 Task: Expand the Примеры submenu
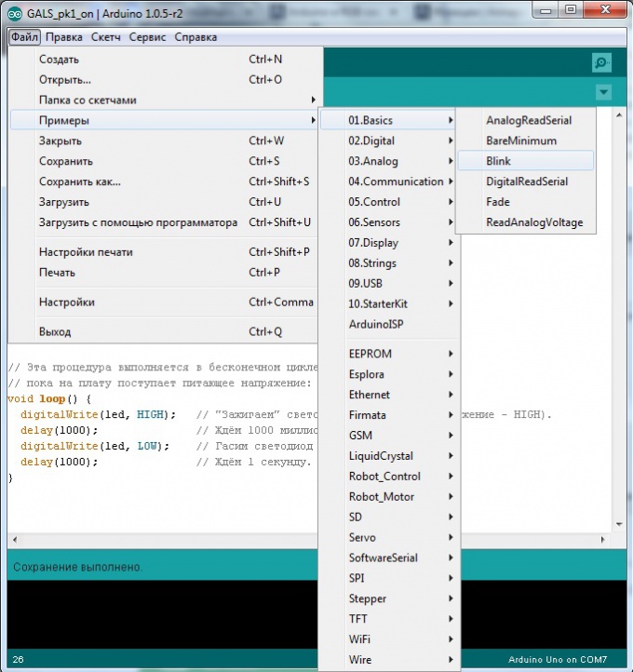pos(164,120)
